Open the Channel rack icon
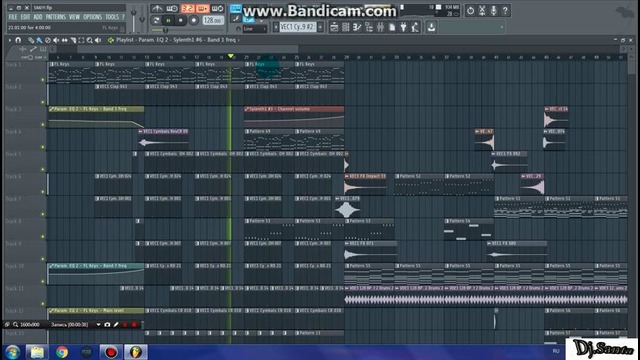 345,27
